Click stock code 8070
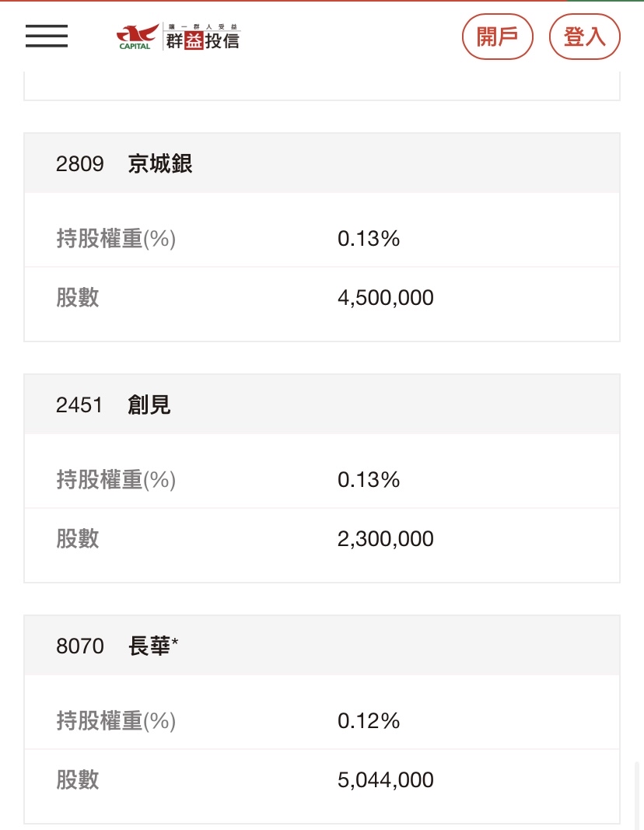644x830 pixels. [80, 646]
